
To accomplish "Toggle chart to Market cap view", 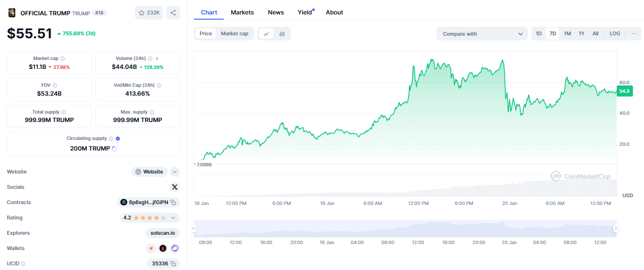I will pyautogui.click(x=234, y=34).
